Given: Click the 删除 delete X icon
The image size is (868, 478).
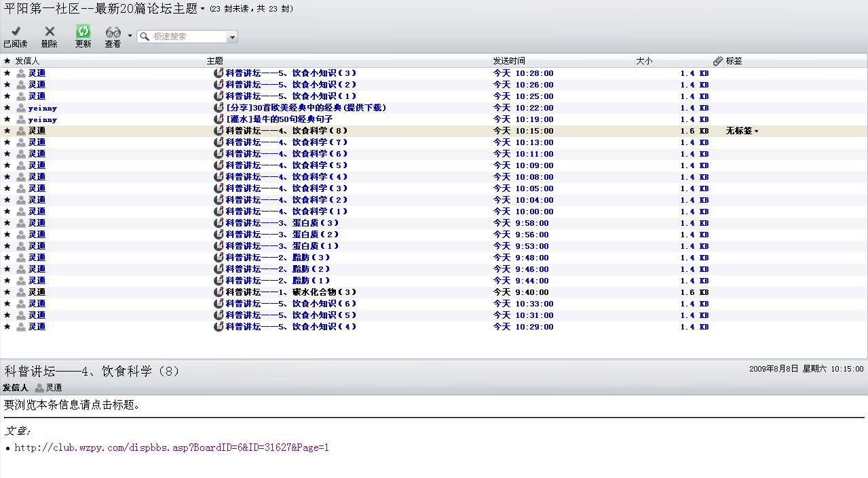Looking at the screenshot, I should [x=50, y=31].
